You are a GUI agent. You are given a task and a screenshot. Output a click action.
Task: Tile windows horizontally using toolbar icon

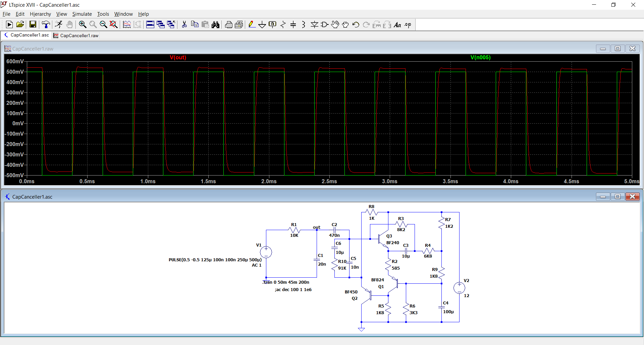[150, 24]
